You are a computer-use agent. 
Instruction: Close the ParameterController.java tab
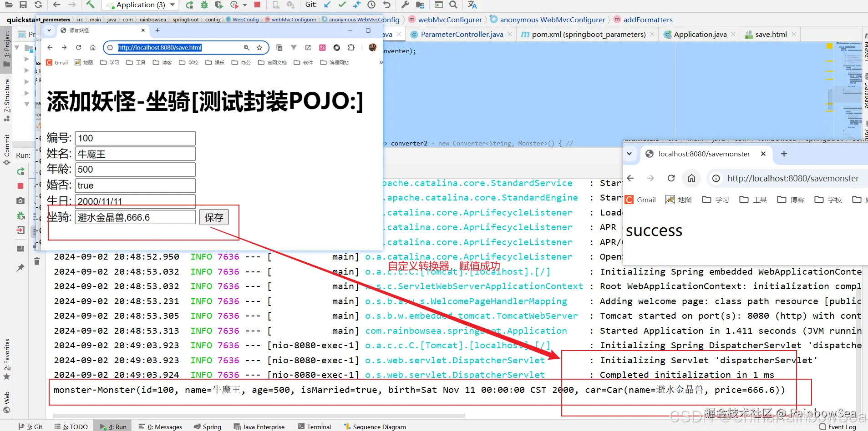(510, 34)
